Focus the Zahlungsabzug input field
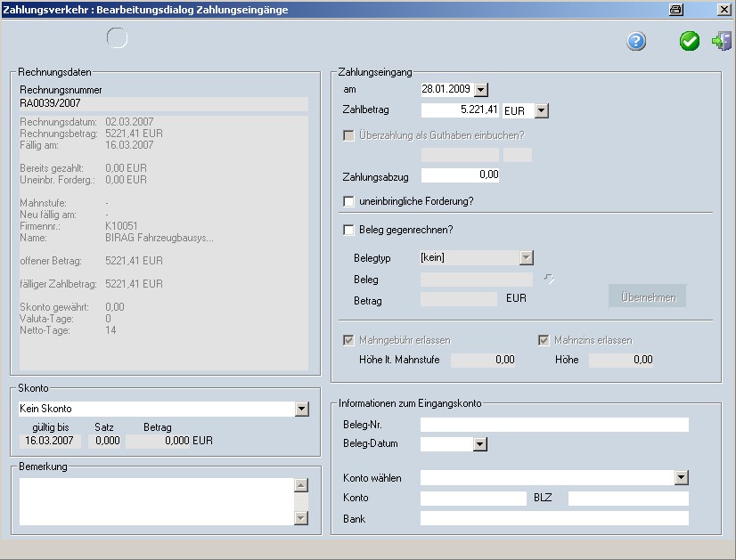736x560 pixels. [x=460, y=175]
